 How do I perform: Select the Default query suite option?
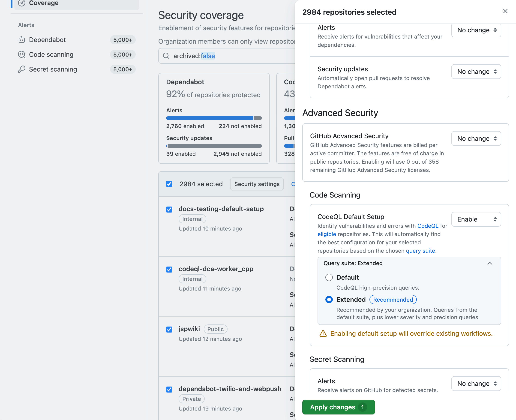329,277
